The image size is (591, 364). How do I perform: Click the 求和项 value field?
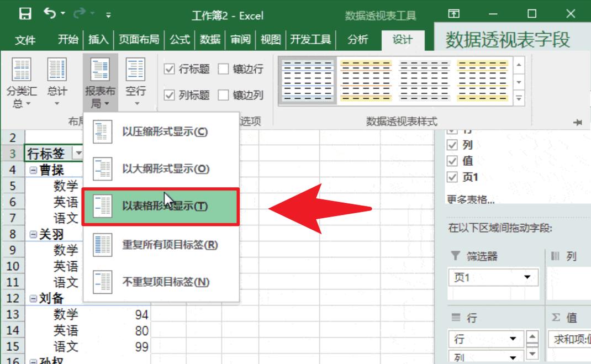569,339
